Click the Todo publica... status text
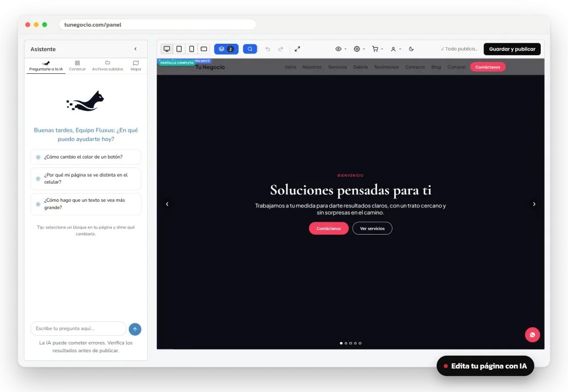 click(459, 49)
